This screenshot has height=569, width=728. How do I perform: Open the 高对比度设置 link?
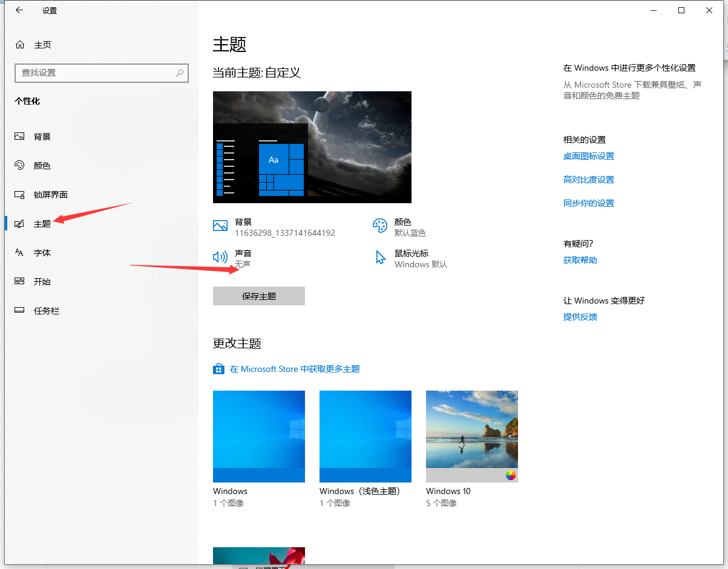[x=589, y=180]
